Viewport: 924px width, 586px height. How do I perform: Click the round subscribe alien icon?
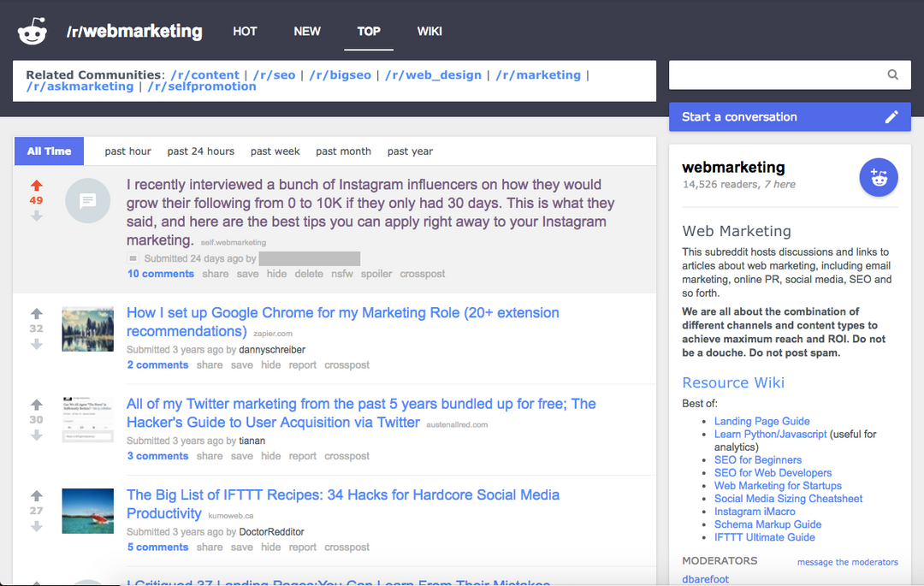878,177
